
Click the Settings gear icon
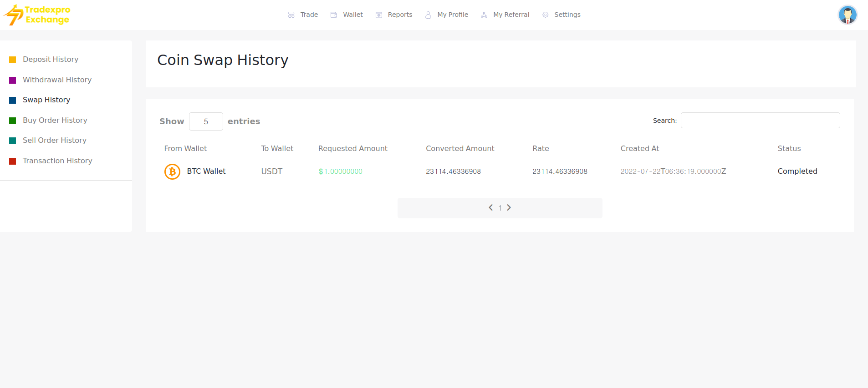tap(545, 15)
